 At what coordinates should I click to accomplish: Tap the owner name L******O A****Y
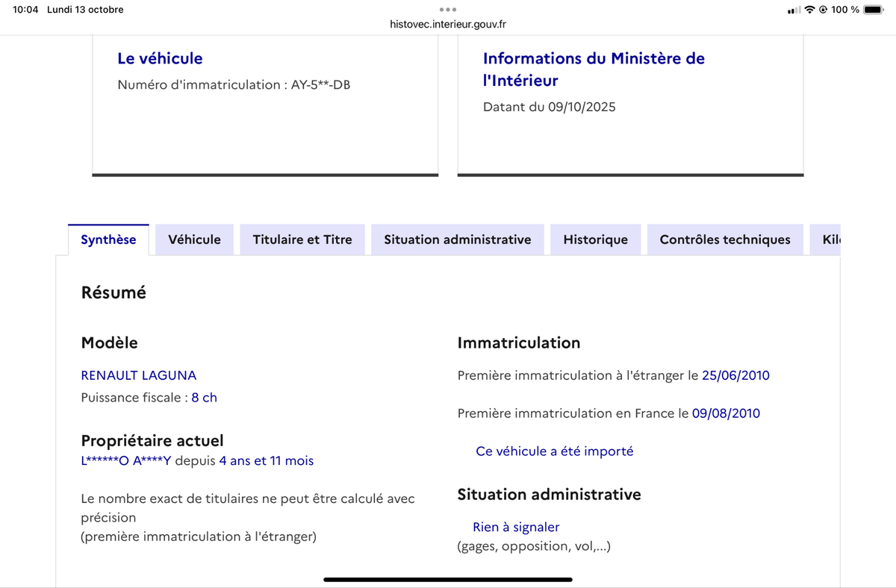[x=126, y=461]
